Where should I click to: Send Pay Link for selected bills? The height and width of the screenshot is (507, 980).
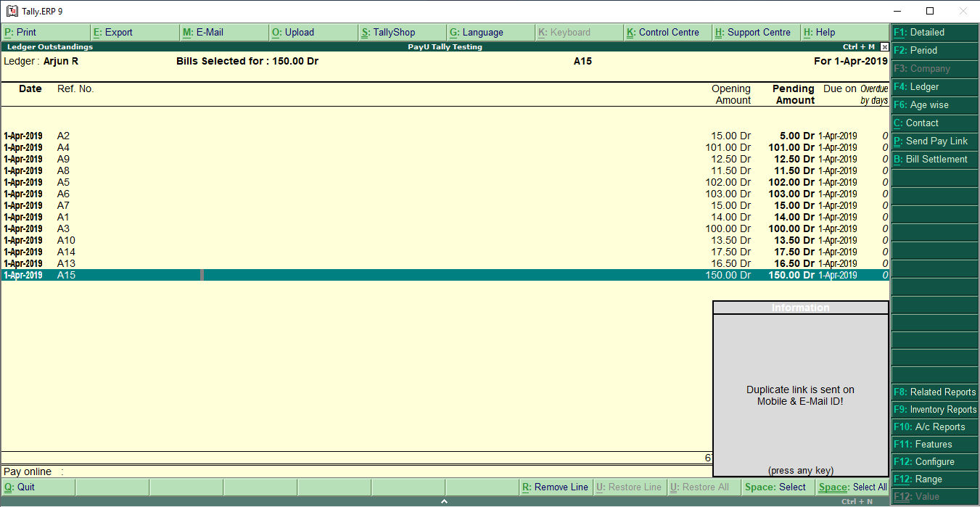(934, 141)
